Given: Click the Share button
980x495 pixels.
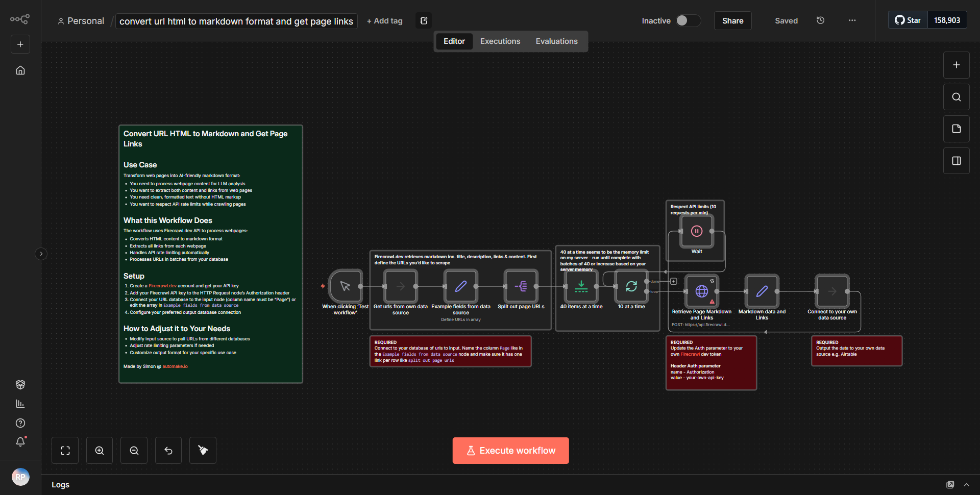Looking at the screenshot, I should click(x=732, y=20).
